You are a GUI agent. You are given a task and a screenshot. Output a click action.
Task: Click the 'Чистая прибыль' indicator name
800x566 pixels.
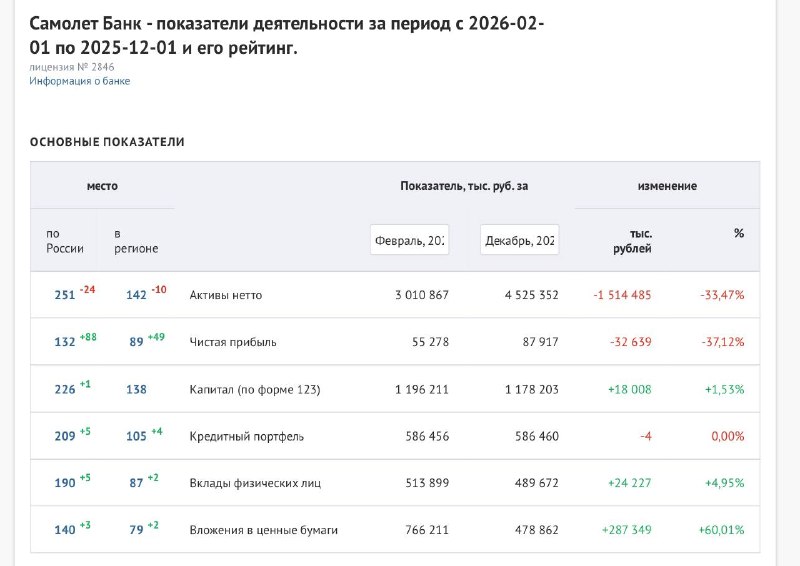[x=233, y=342]
